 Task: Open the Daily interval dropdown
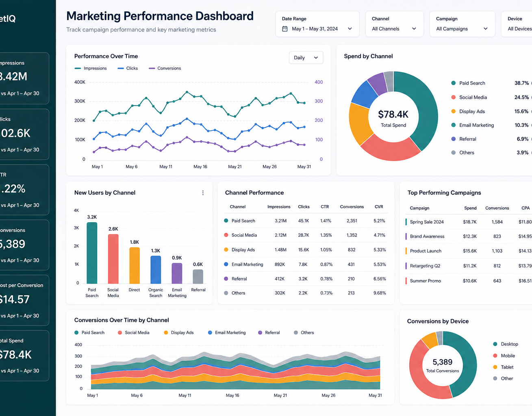click(306, 58)
